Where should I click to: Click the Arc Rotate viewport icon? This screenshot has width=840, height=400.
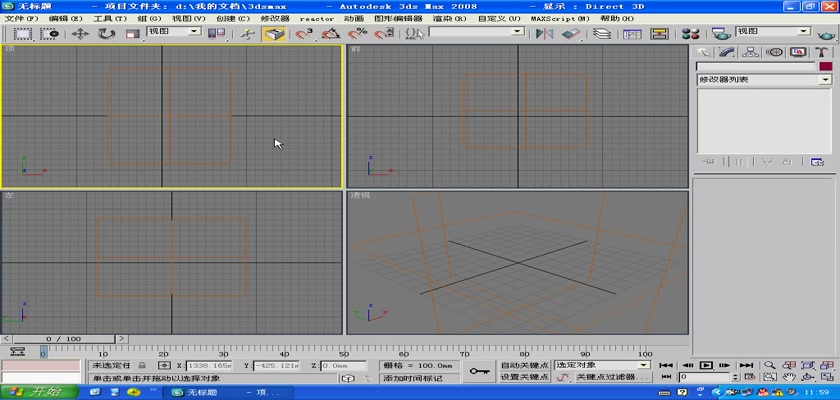(x=808, y=377)
